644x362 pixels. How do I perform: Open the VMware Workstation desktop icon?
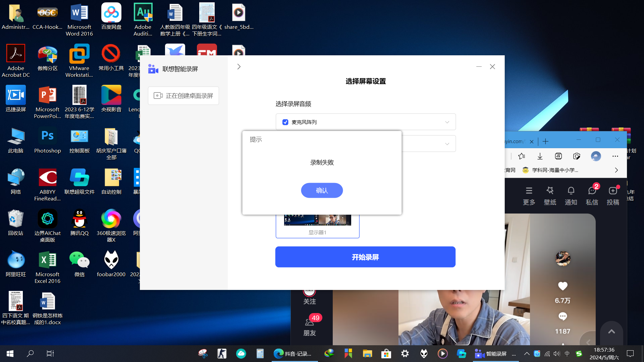point(79,61)
